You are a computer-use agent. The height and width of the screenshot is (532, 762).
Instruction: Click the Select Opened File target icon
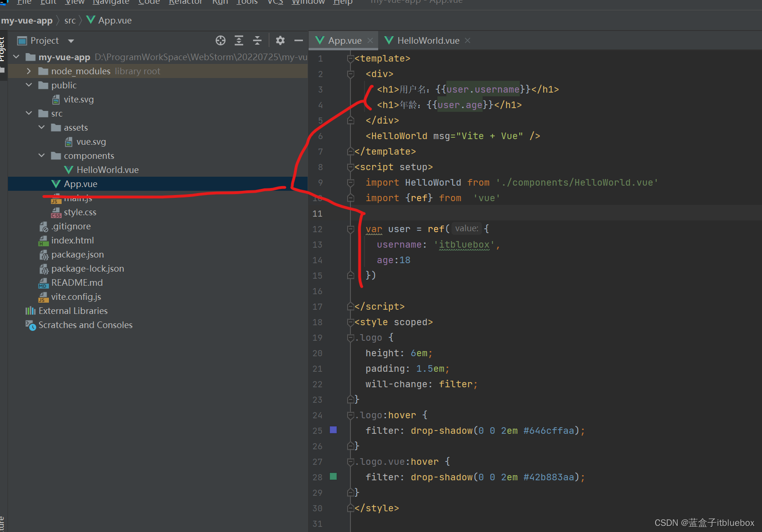click(221, 40)
